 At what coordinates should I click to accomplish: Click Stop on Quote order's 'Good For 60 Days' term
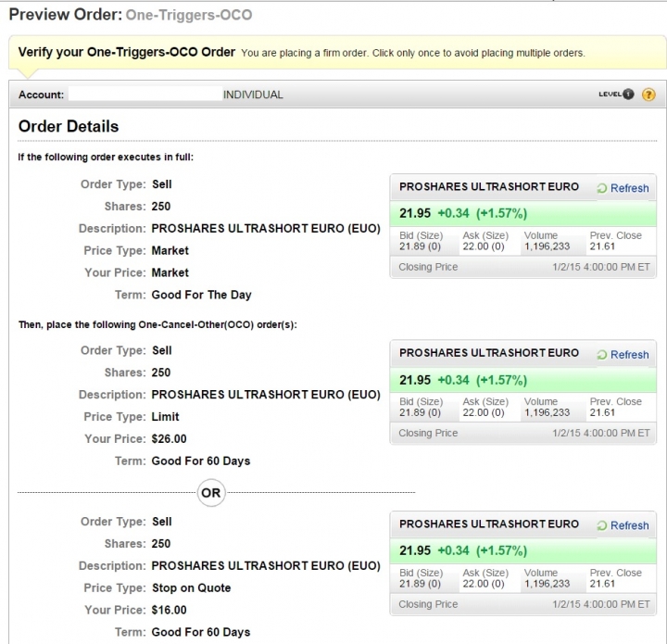[201, 632]
